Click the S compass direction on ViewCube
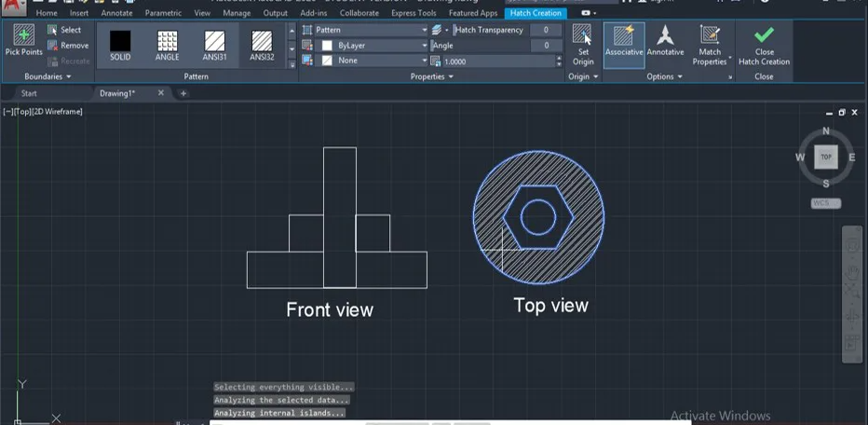This screenshot has height=425, width=868. click(826, 184)
